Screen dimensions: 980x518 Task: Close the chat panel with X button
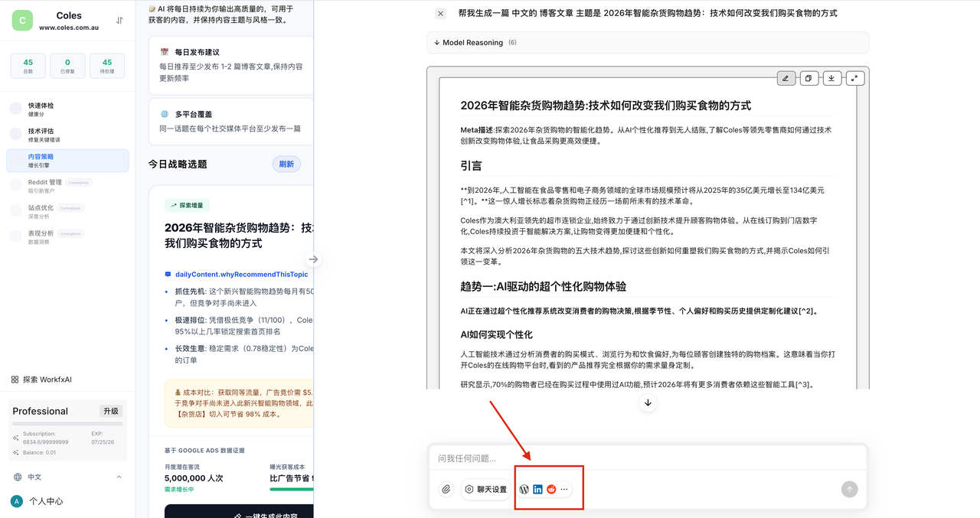(440, 13)
